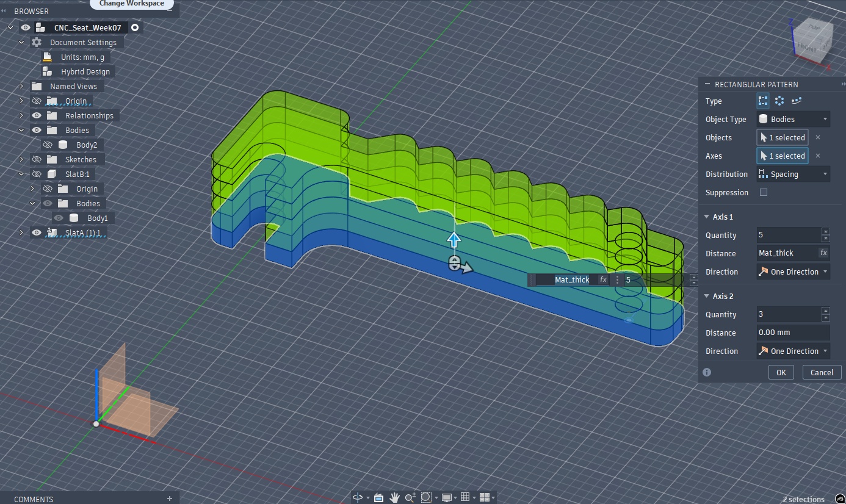Collapse the SlatB:1 component

pos(21,174)
